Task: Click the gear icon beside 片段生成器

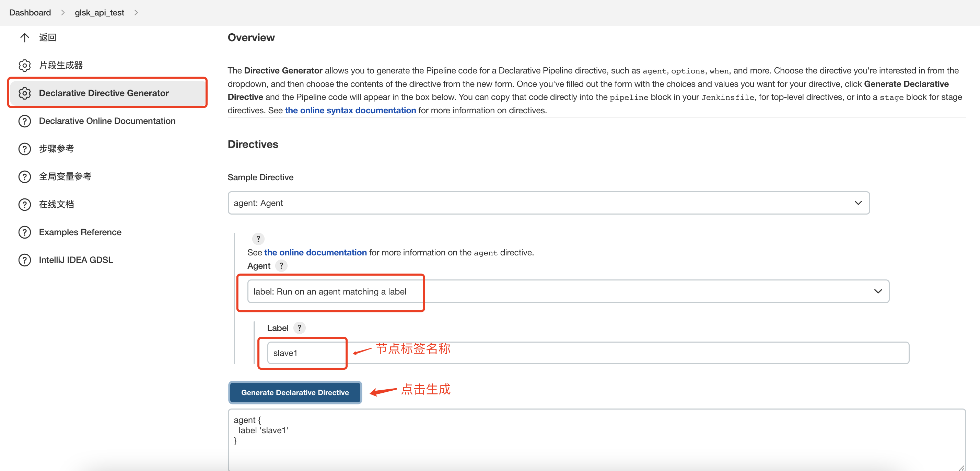Action: [24, 65]
